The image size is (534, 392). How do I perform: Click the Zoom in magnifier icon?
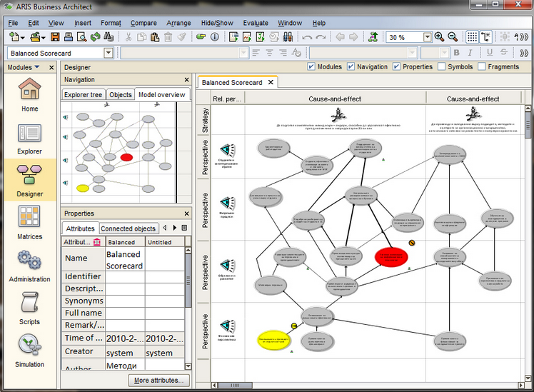point(440,37)
